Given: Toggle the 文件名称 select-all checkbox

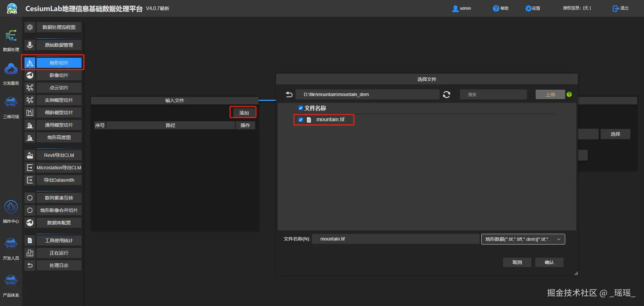Looking at the screenshot, I should tap(301, 108).
